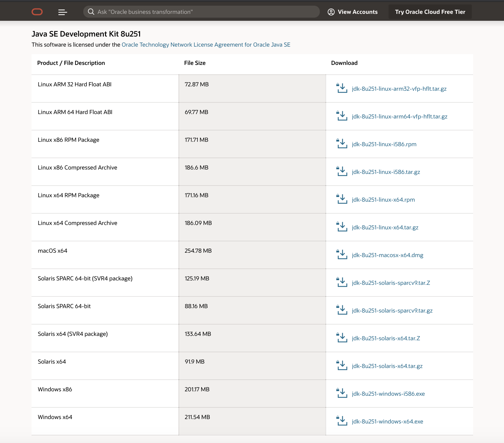Click the 125.19 MB file size

click(197, 279)
